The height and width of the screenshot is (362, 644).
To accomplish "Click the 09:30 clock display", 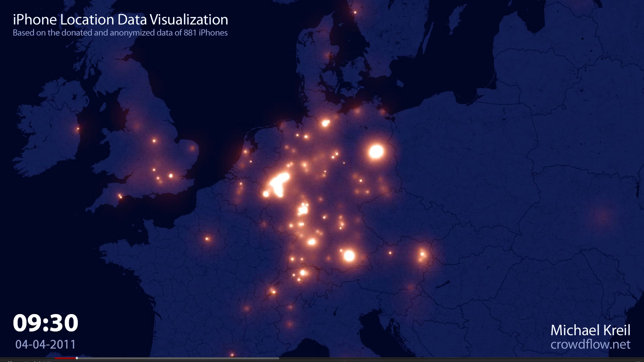I will (46, 323).
